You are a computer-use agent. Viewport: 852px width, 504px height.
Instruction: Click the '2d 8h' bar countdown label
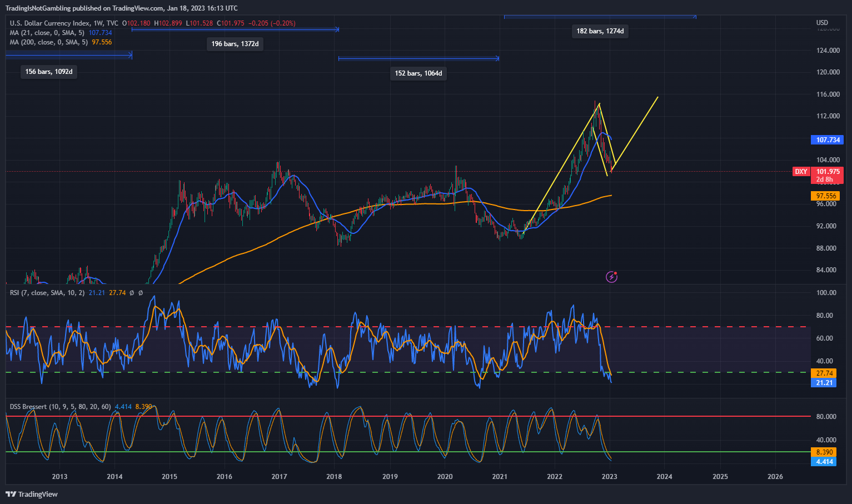coord(824,179)
